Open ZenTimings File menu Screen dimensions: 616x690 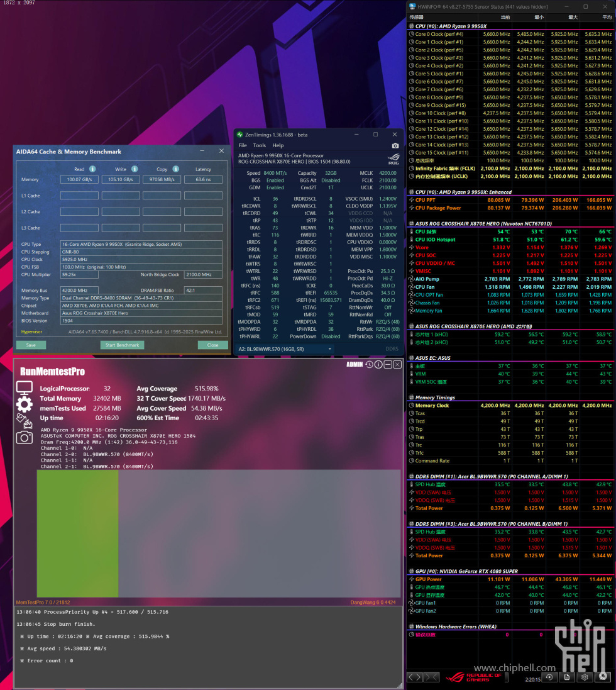(x=243, y=146)
